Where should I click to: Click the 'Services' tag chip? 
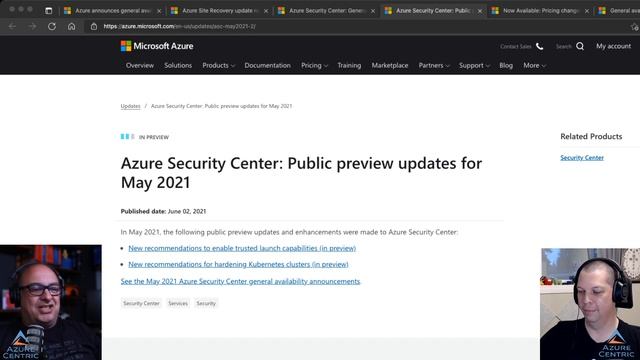(178, 303)
